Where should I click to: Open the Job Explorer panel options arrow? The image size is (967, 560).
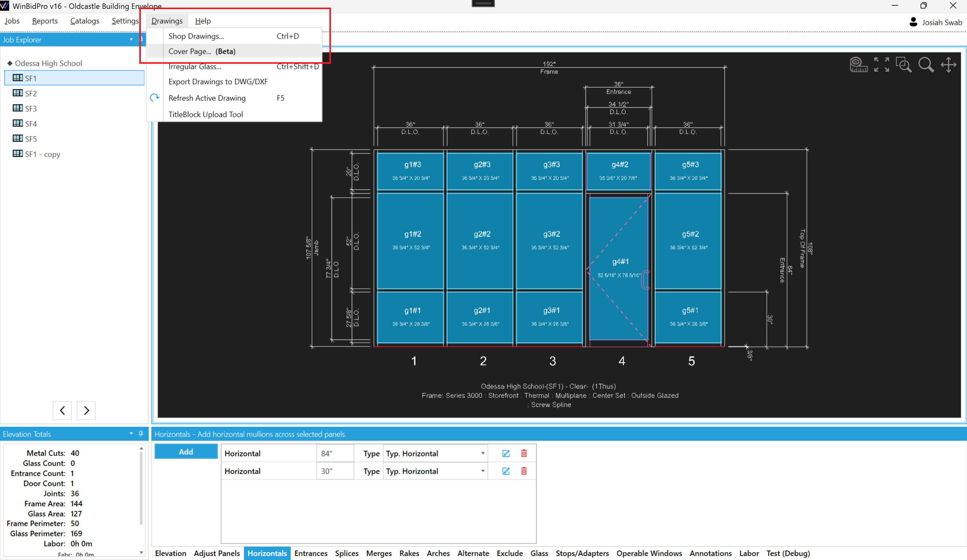[x=131, y=39]
